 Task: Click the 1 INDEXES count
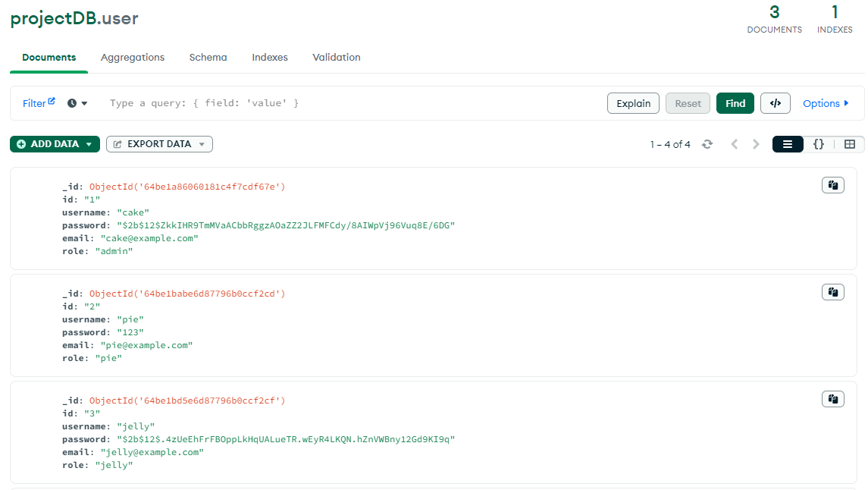834,20
